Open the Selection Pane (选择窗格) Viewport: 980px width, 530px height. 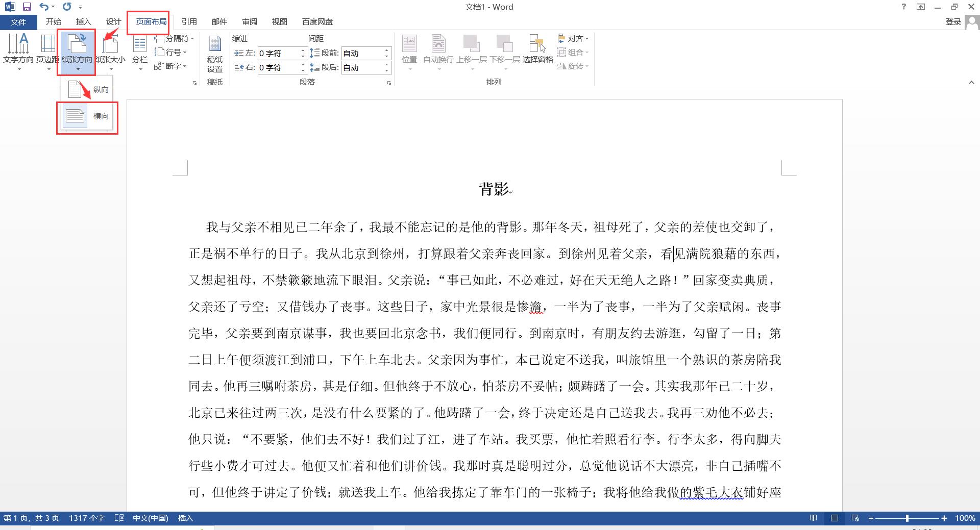tap(537, 50)
